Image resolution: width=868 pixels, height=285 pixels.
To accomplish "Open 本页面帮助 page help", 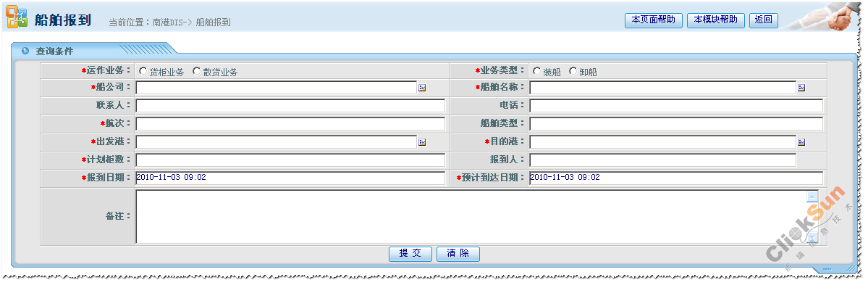I will [x=653, y=20].
